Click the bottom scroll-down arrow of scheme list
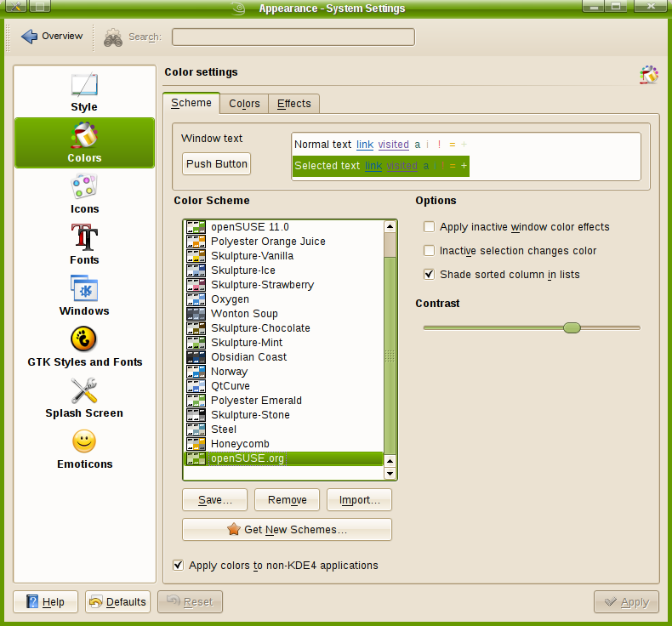 click(390, 474)
